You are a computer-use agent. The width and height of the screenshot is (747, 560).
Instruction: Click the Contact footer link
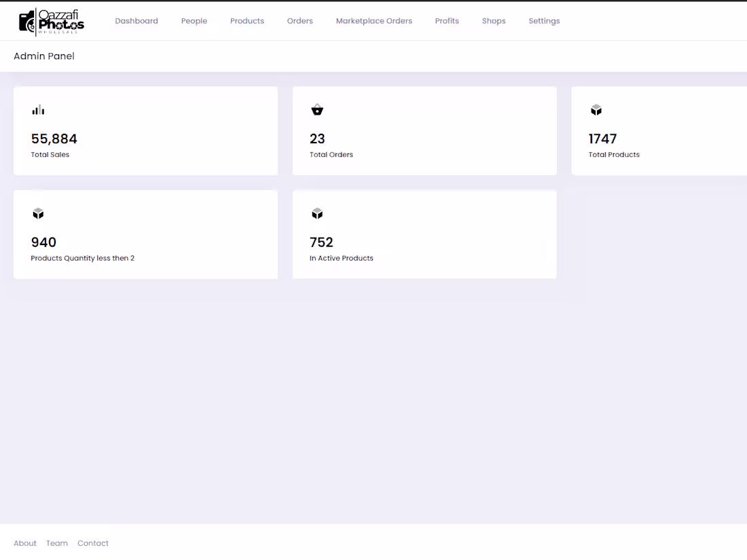tap(93, 543)
